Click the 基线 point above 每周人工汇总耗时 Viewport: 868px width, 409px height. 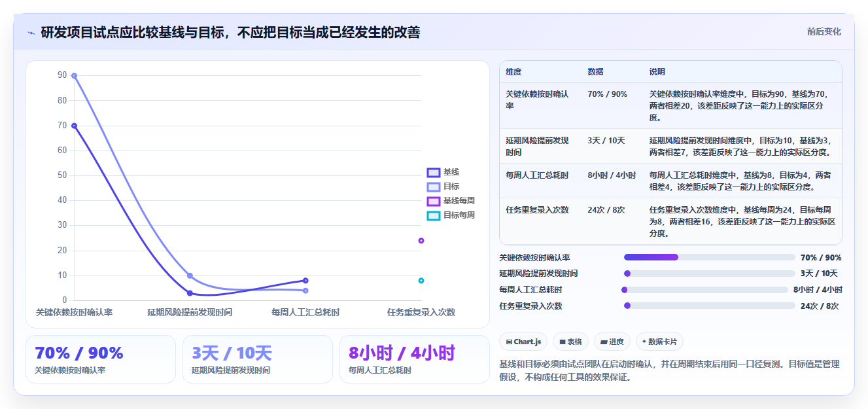(305, 281)
